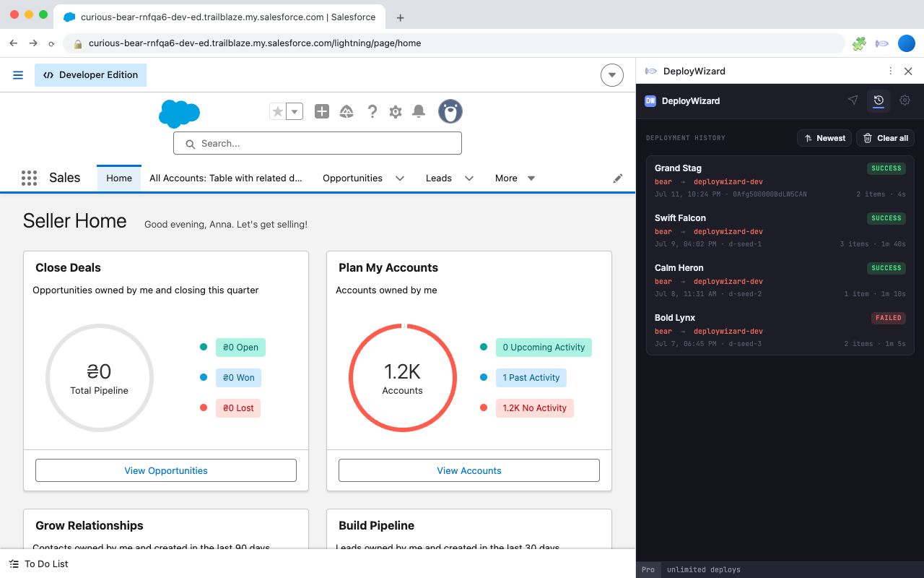Open the Setup gear menu

396,111
